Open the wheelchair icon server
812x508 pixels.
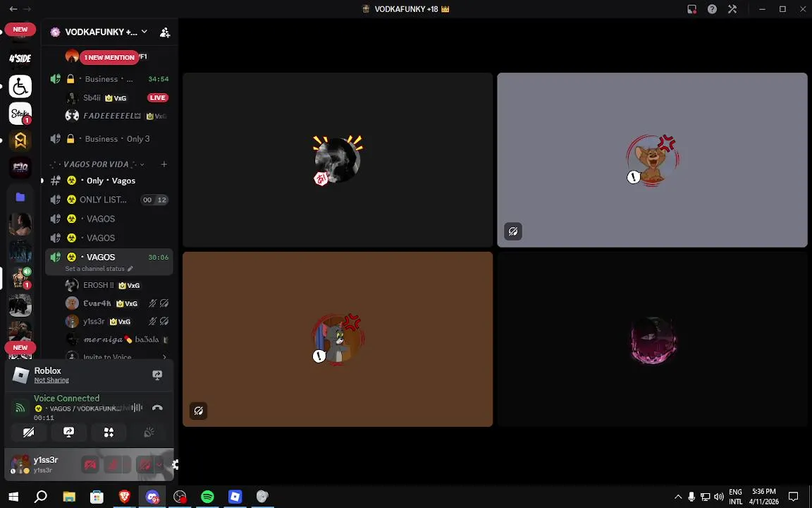coord(20,87)
